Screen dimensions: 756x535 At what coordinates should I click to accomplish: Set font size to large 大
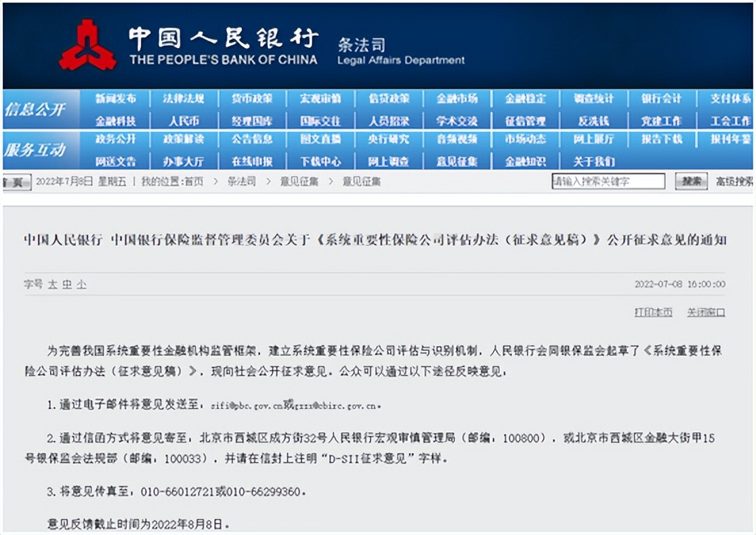coord(52,284)
